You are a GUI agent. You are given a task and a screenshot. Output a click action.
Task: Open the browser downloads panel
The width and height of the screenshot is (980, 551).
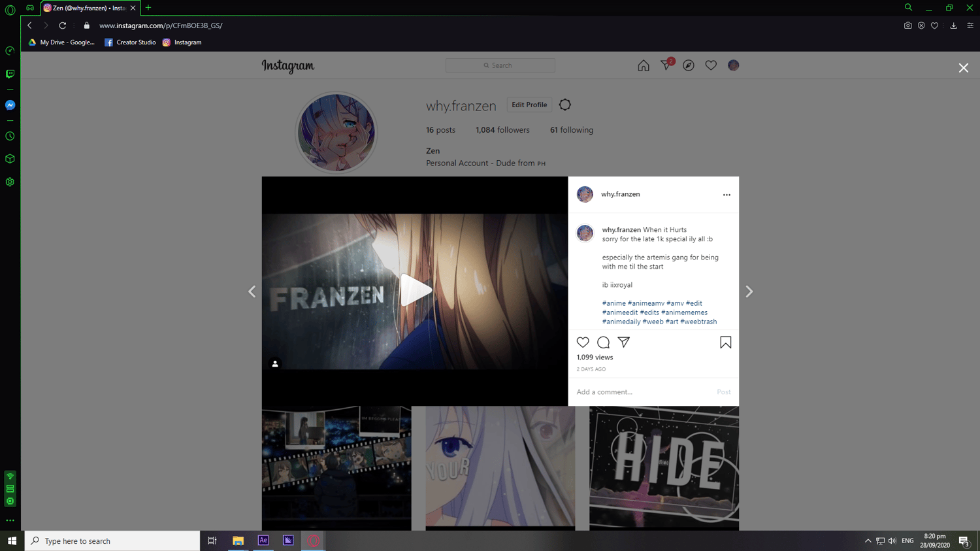pos(954,25)
